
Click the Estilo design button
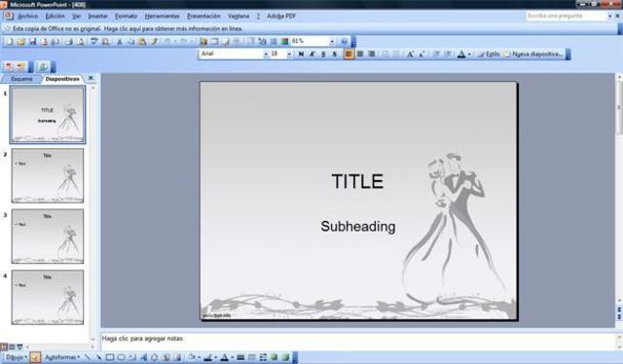pos(489,55)
